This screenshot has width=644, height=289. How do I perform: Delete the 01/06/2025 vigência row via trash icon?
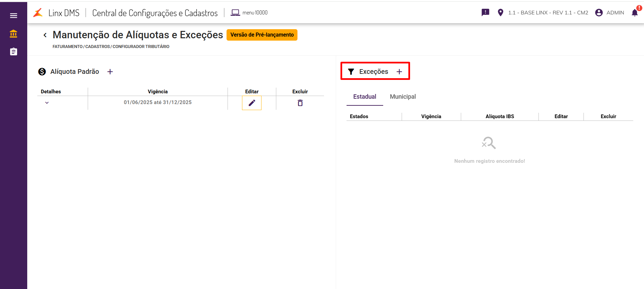tap(300, 103)
